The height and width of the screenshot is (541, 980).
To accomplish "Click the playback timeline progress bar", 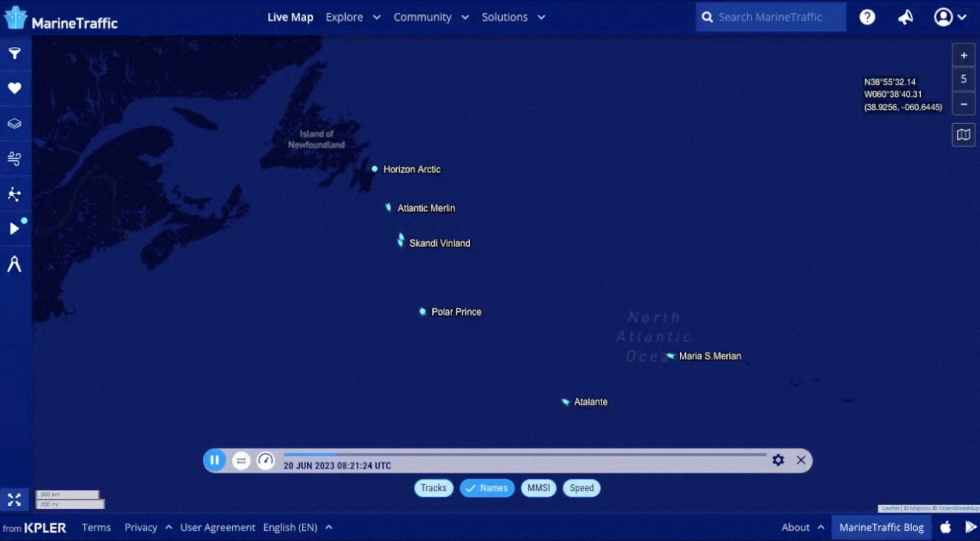I will tap(525, 454).
